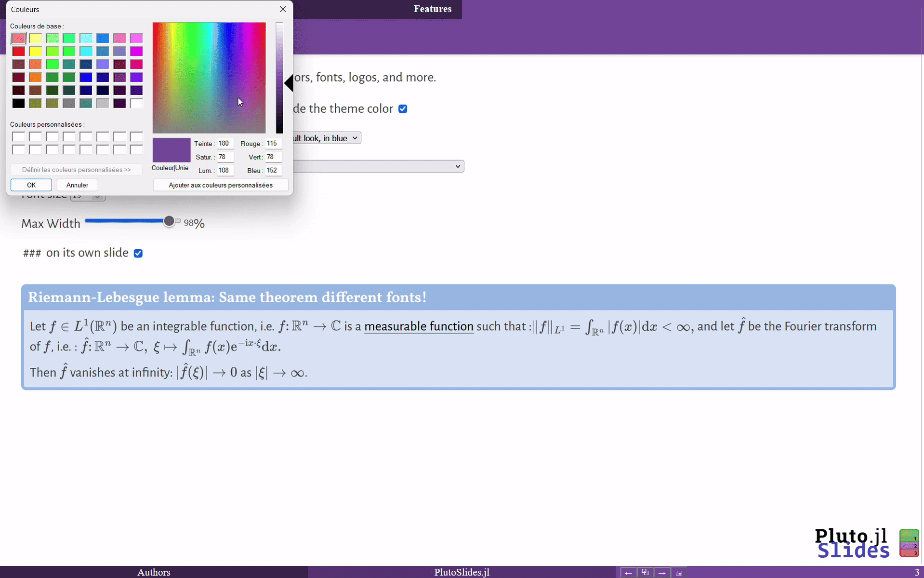Go to the next slide with right arrow
This screenshot has width=924, height=578.
pyautogui.click(x=662, y=572)
